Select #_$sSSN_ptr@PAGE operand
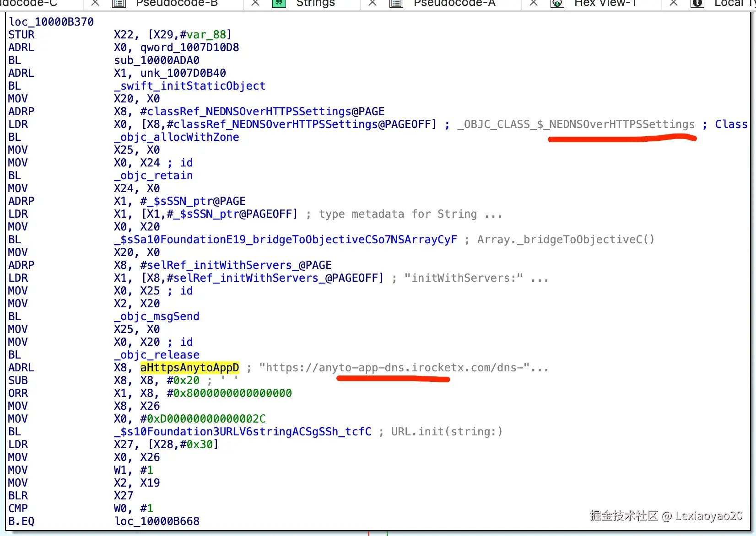 tap(193, 201)
